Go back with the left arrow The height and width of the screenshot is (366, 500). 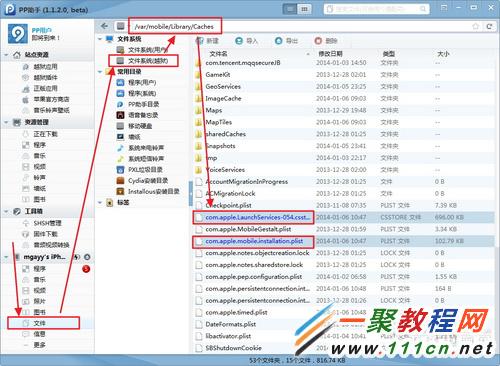point(105,26)
